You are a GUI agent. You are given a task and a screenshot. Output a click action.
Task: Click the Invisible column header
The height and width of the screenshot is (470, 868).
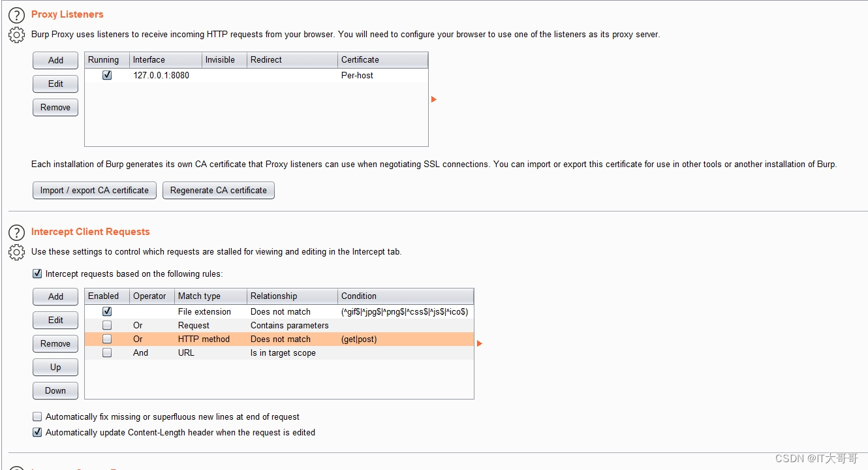tap(225, 59)
